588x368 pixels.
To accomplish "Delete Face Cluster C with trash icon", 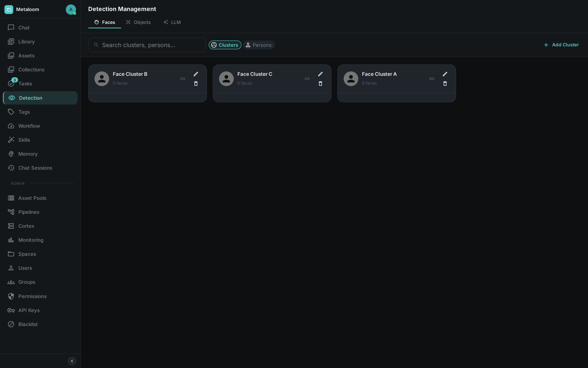I will (320, 84).
